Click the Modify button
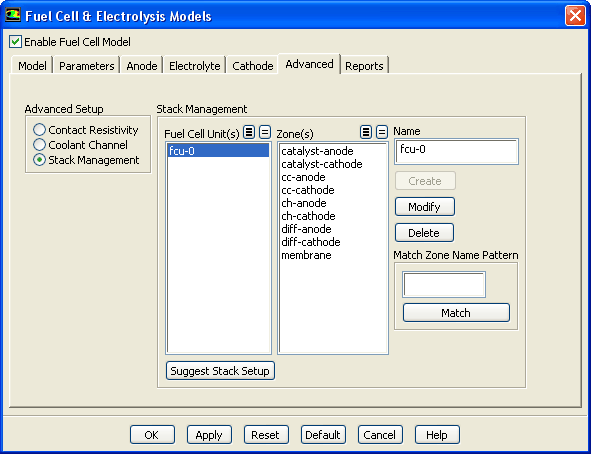This screenshot has height=454, width=591. click(425, 206)
